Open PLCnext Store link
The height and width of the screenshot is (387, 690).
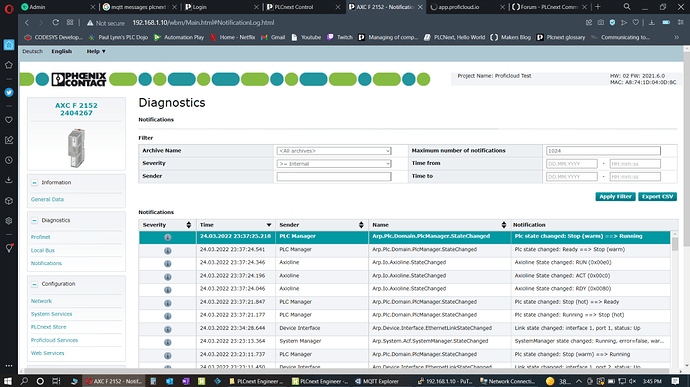[48, 327]
